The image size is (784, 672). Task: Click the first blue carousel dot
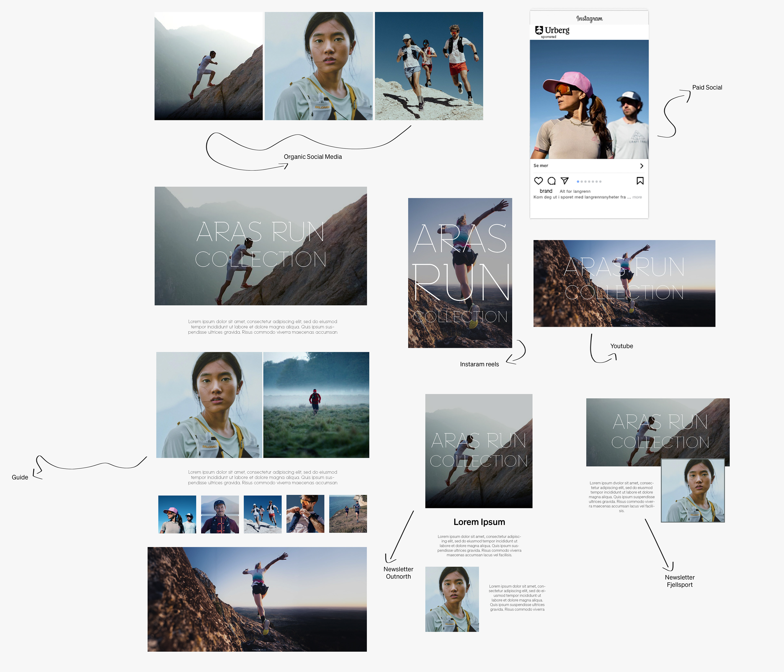coord(578,182)
